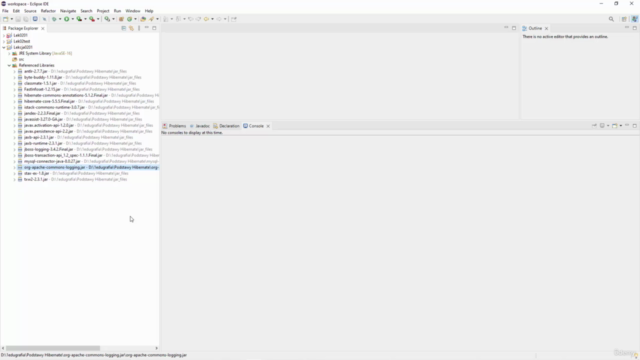Expand the Lek0201 project node
Screen dimensions: 640x360
click(4, 36)
